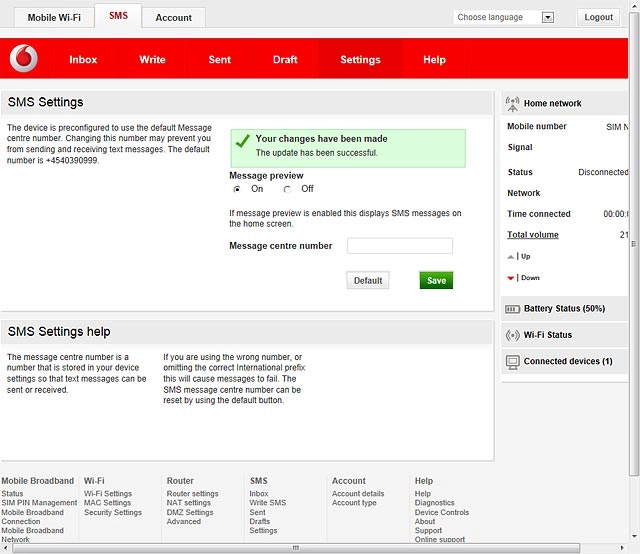The height and width of the screenshot is (554, 640).
Task: Click the vertical scrollbar thumb
Action: pos(634,244)
